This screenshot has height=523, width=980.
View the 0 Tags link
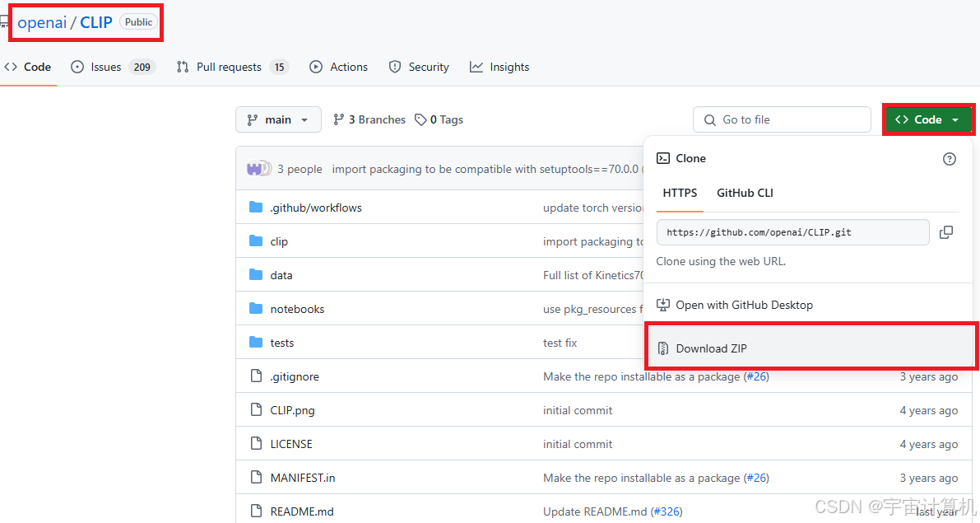coord(439,119)
